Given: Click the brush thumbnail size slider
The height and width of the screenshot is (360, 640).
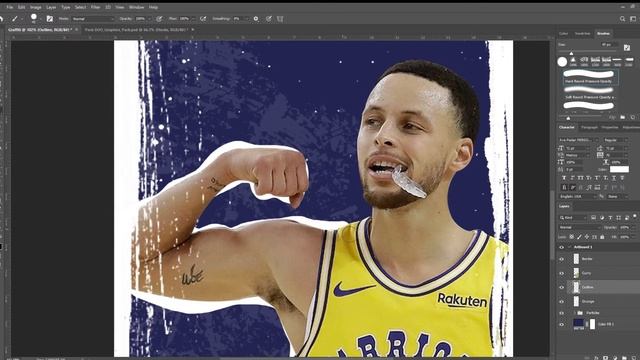Looking at the screenshot, I should (x=568, y=118).
